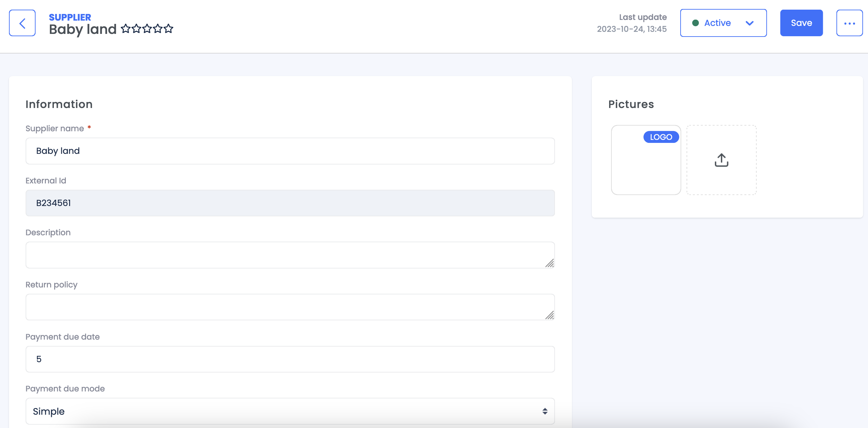
Task: Select the LOGO picture thumbnail
Action: click(646, 160)
